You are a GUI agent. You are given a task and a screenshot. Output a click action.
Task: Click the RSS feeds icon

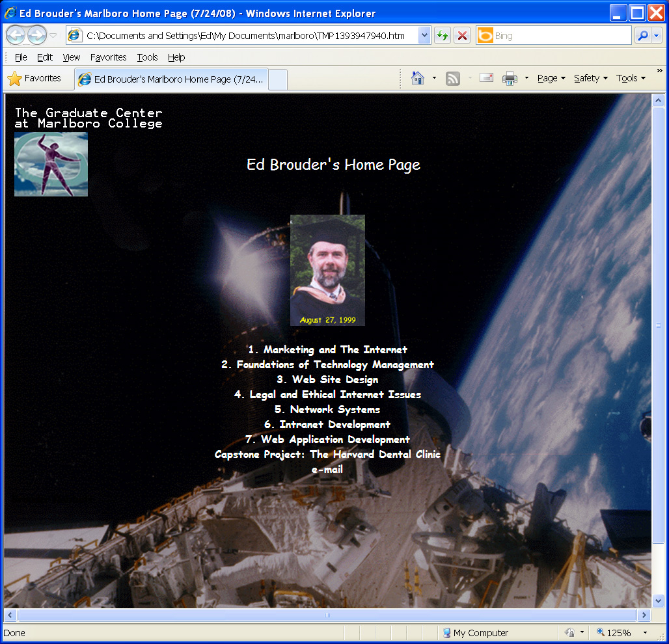point(453,78)
